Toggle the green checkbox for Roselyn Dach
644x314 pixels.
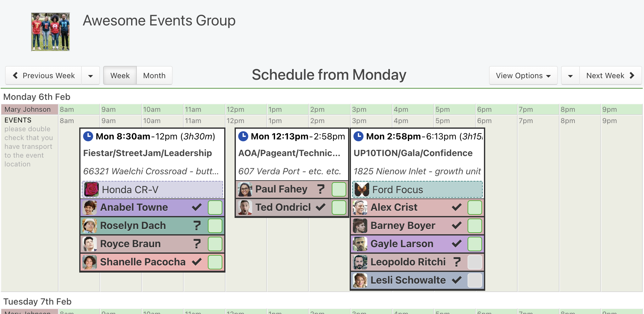[215, 225]
